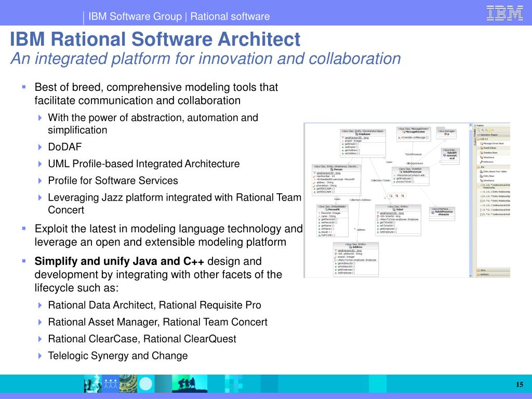The width and height of the screenshot is (532, 399).
Task: Click first icon in diagram popup action bar
Action: [391, 196]
